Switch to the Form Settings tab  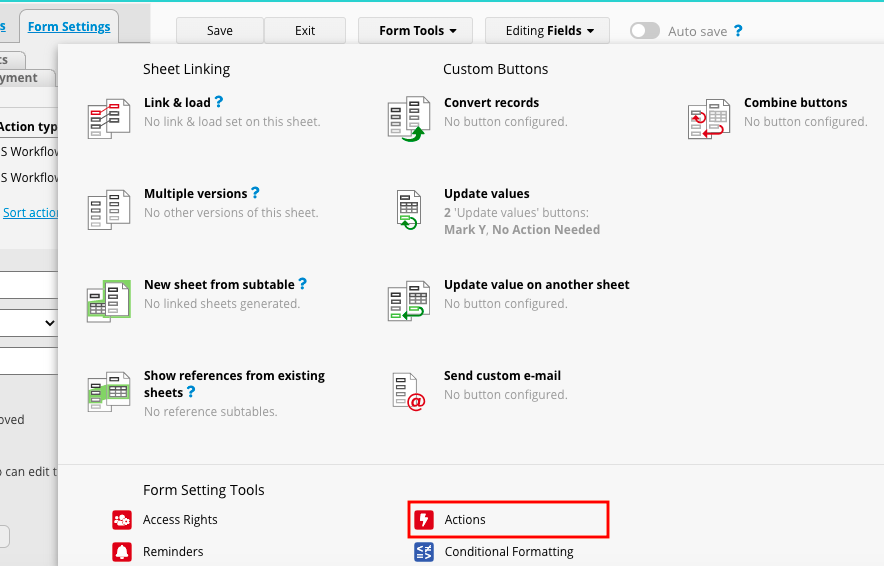[69, 26]
